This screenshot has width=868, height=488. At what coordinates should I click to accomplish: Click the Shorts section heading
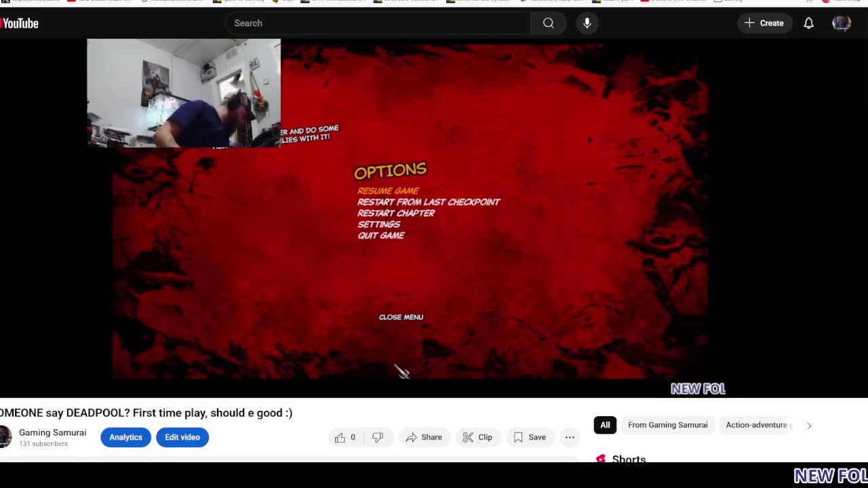[x=629, y=459]
